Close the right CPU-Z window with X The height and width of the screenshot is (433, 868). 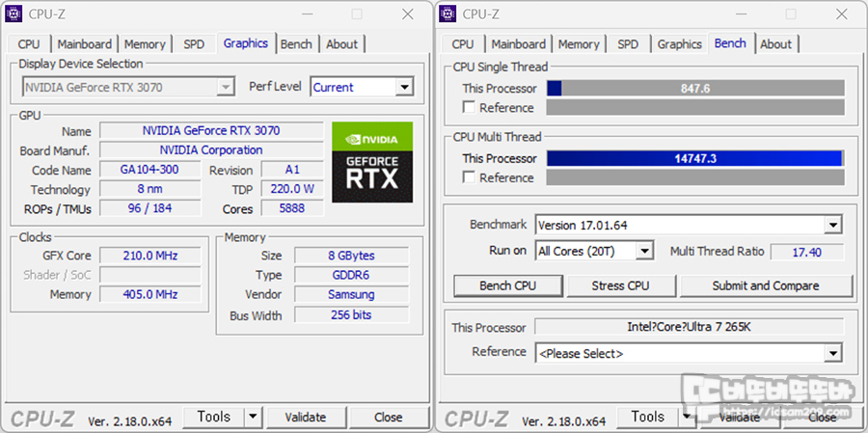[841, 14]
